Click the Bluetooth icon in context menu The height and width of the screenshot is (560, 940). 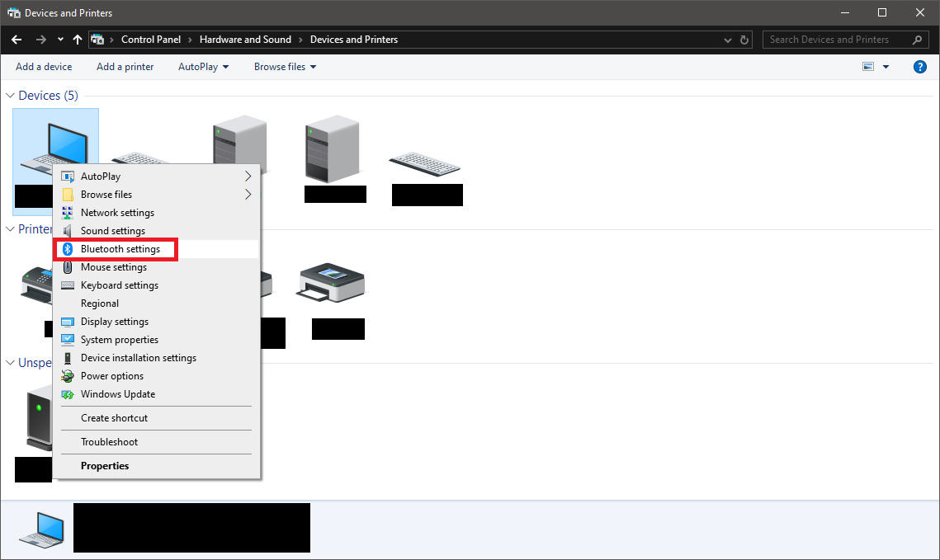[68, 248]
